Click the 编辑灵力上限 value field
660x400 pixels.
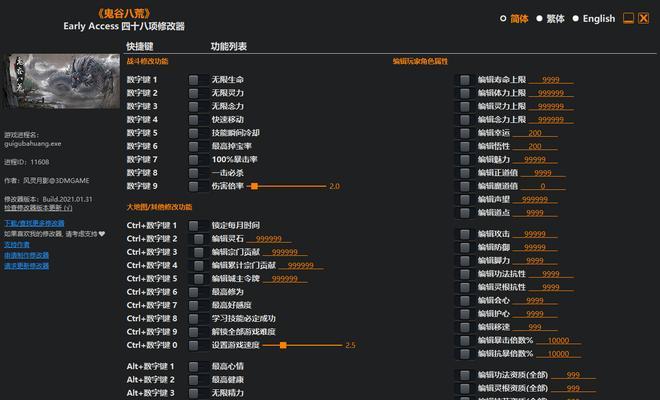pos(551,107)
